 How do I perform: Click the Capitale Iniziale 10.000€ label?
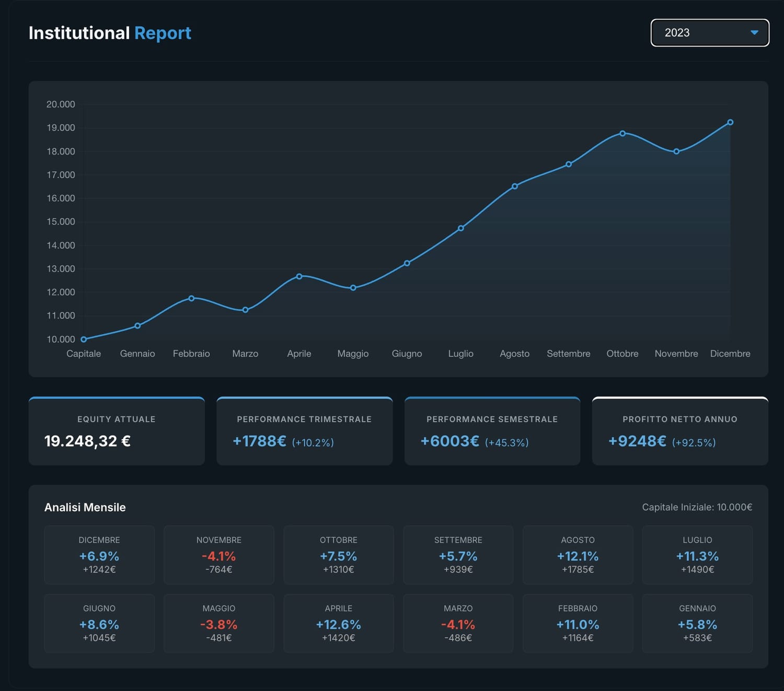pyautogui.click(x=697, y=507)
